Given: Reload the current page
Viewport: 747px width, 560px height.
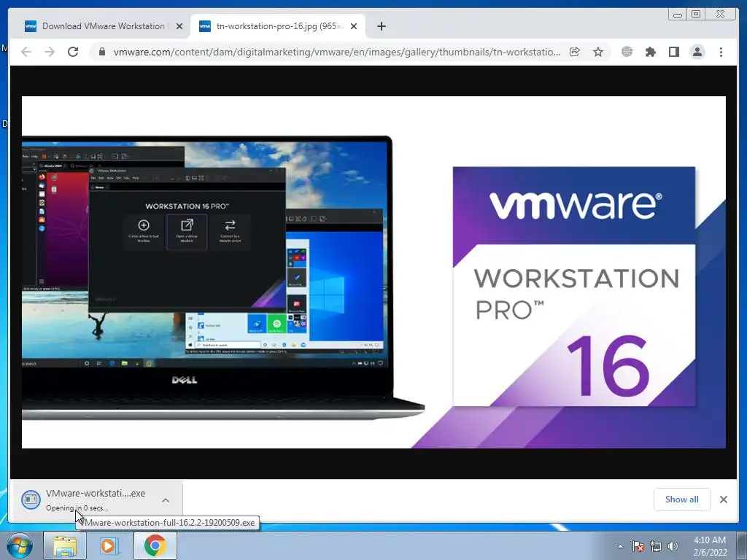Looking at the screenshot, I should tap(73, 52).
